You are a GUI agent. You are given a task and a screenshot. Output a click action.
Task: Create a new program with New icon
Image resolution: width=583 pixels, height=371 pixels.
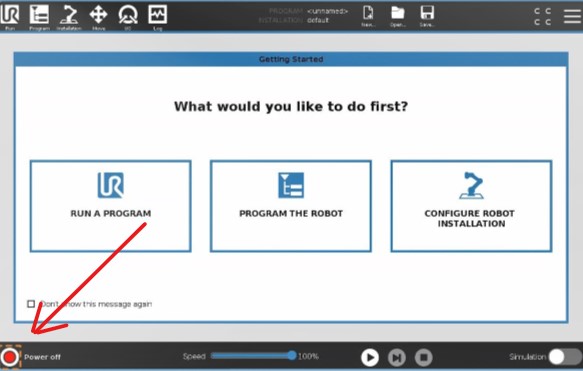coord(368,17)
